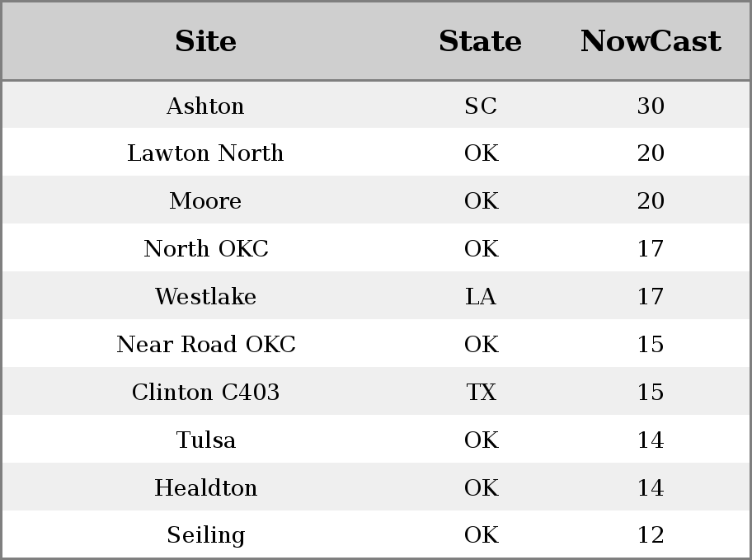The width and height of the screenshot is (752, 560).
Task: Click Tulsa's NowCast value 14
Action: pyautogui.click(x=651, y=440)
